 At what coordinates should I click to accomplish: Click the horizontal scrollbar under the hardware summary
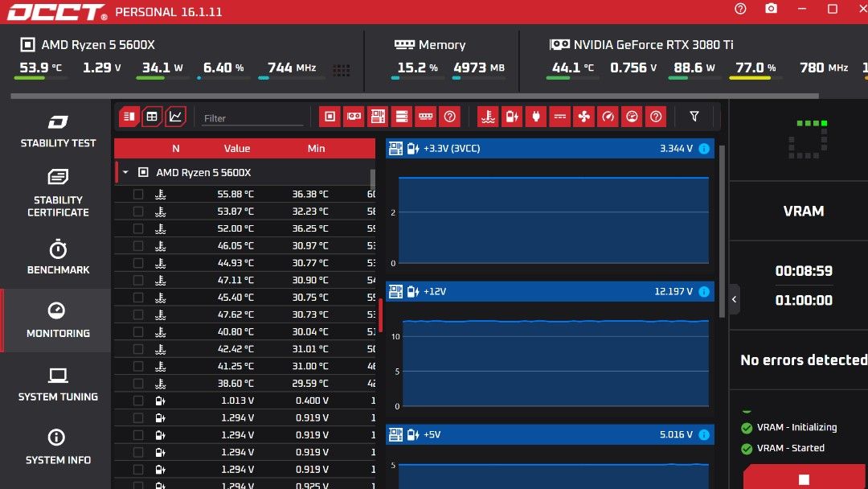pyautogui.click(x=414, y=96)
